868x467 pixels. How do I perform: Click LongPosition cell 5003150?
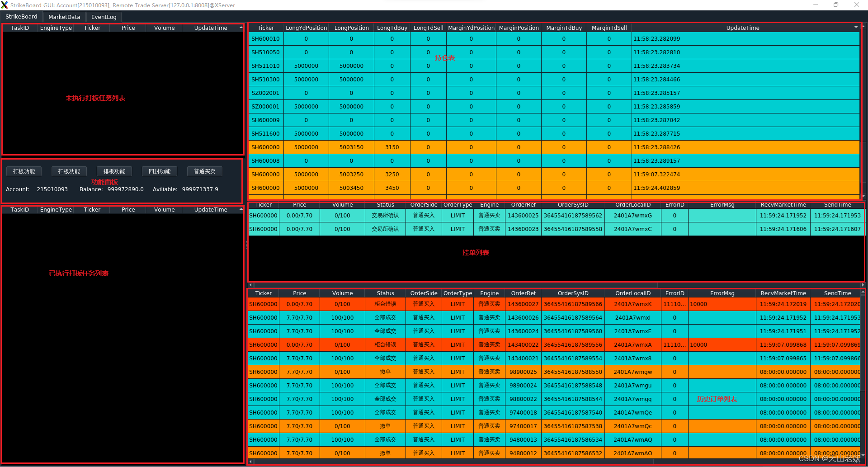(351, 147)
